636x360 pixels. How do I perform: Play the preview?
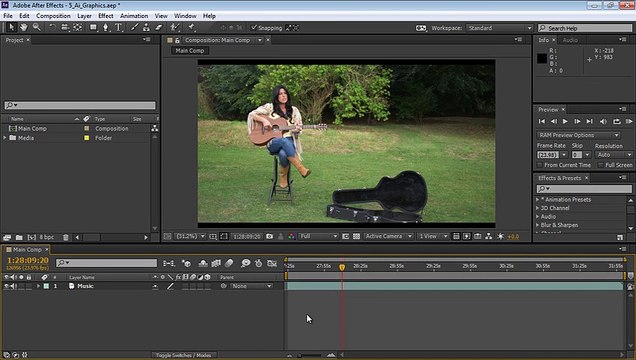(565, 121)
